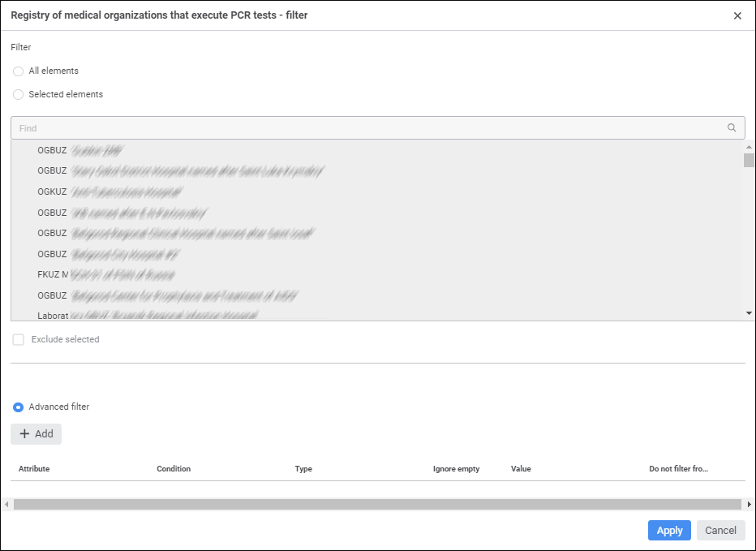Close the filter dialog with X
Image resolution: width=756 pixels, height=551 pixels.
737,15
